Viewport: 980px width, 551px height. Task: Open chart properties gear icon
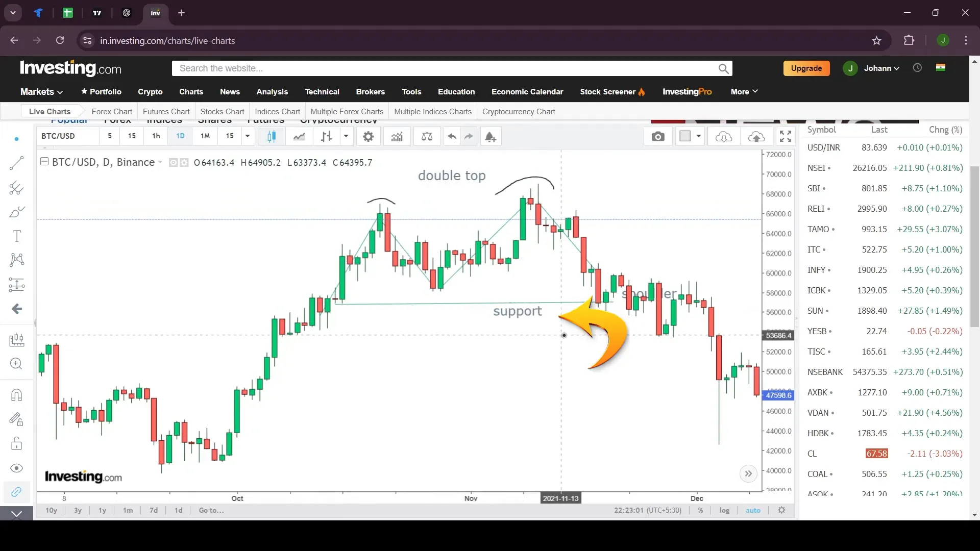tap(368, 136)
